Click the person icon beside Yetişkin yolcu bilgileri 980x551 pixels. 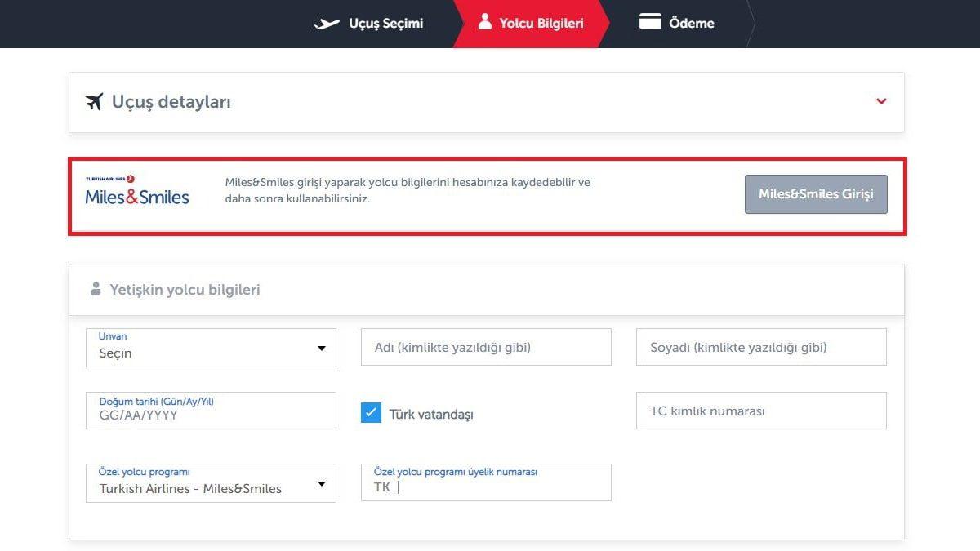pos(95,289)
